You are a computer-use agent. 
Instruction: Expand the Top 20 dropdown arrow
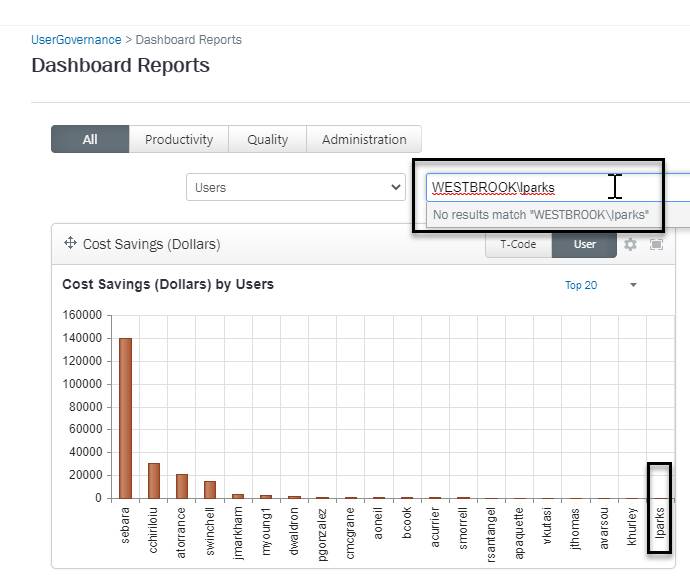633,285
